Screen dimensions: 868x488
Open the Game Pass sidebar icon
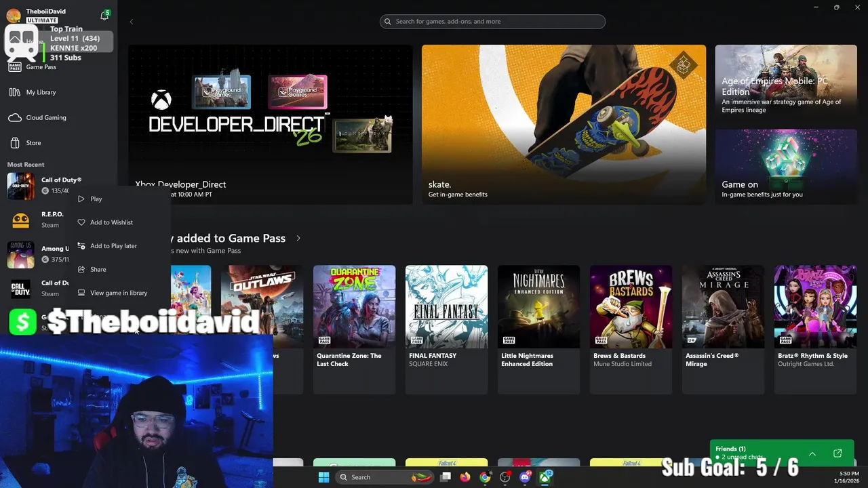point(15,66)
